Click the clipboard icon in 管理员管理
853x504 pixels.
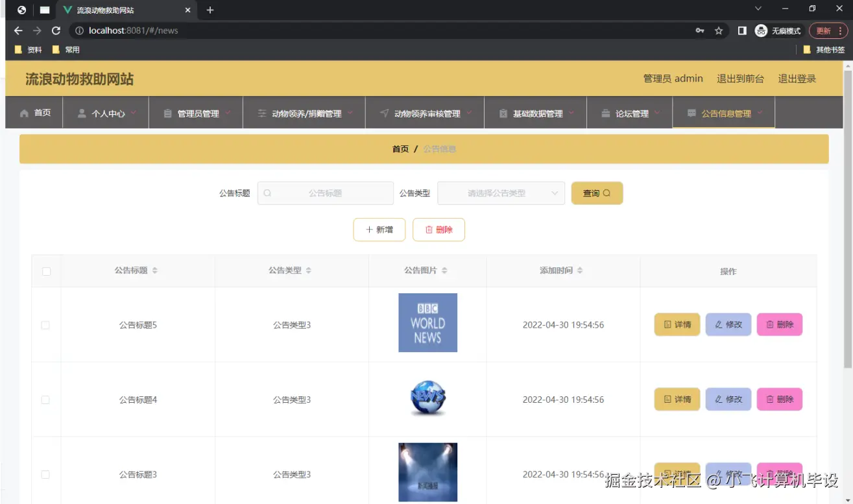click(167, 114)
